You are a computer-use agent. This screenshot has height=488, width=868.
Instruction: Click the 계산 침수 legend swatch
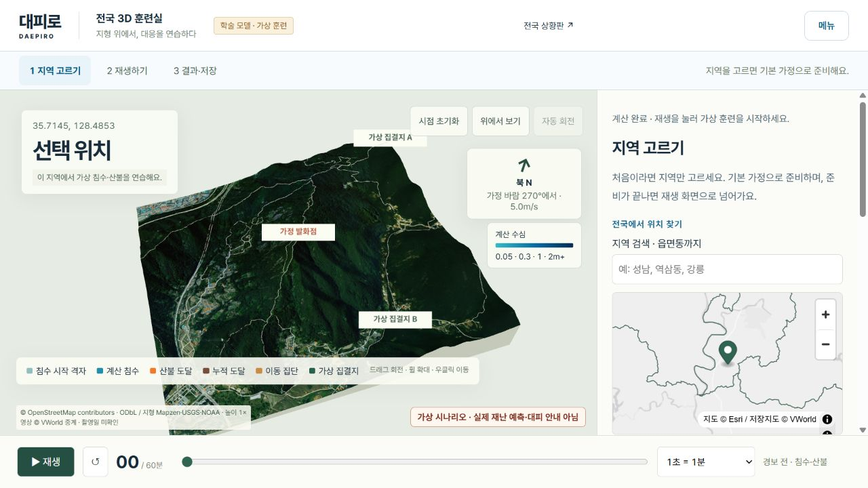point(100,371)
